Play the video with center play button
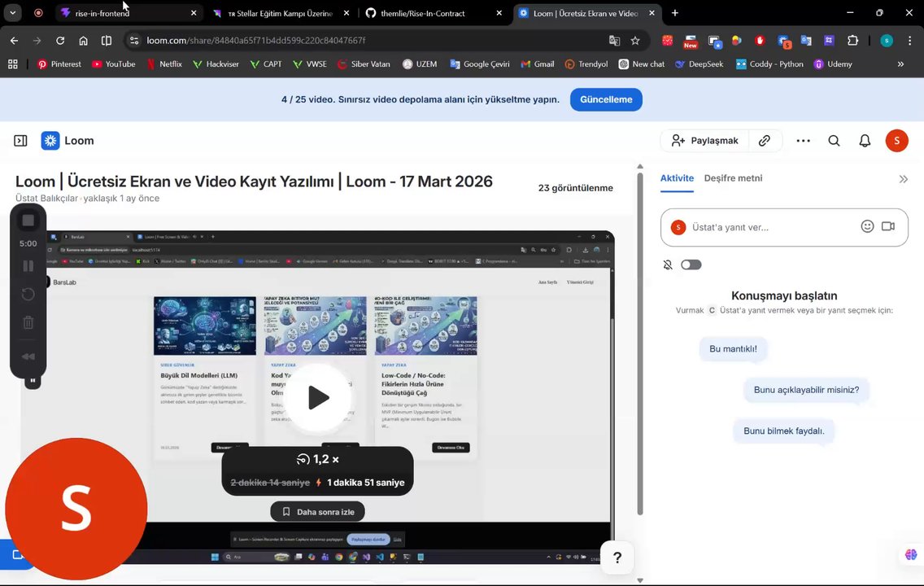Viewport: 924px width, 586px height. [x=318, y=398]
